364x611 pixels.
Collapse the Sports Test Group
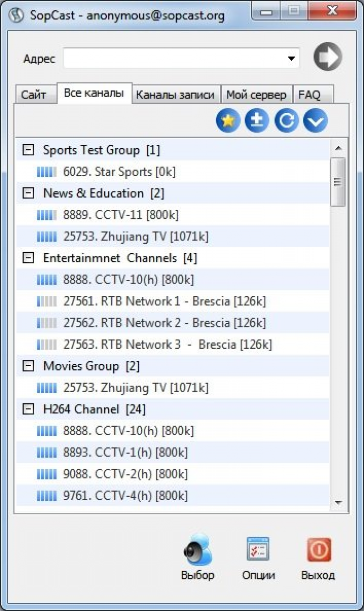click(x=29, y=150)
